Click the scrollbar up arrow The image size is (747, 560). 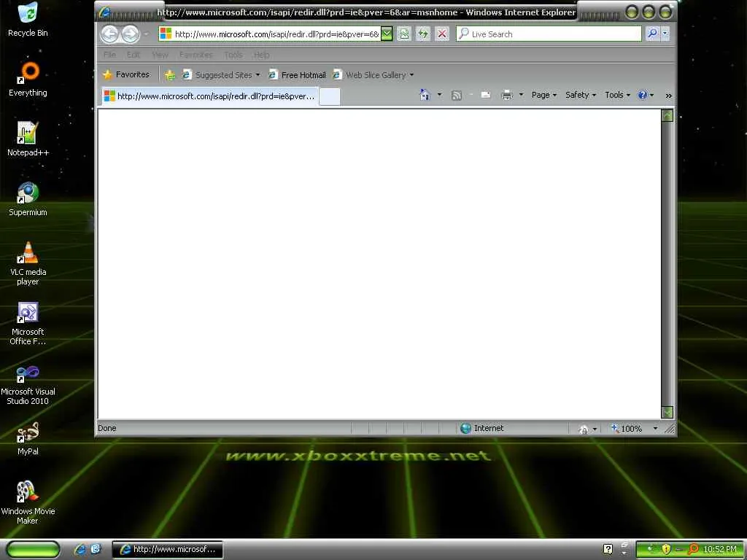click(667, 115)
